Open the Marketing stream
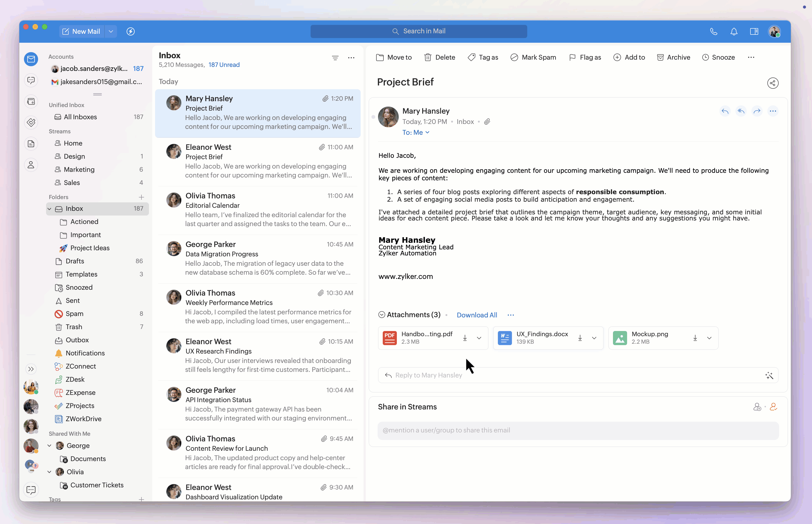 click(79, 170)
